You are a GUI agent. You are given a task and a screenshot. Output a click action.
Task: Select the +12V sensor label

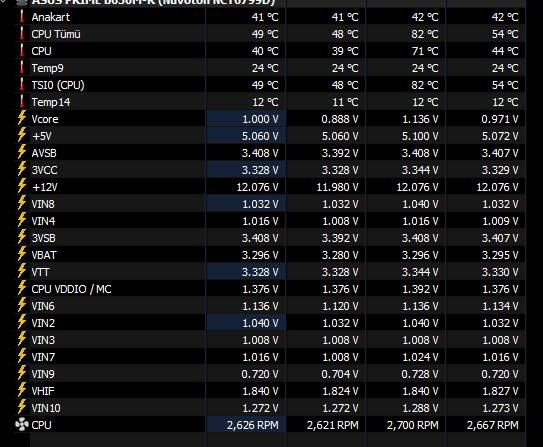tap(44, 187)
